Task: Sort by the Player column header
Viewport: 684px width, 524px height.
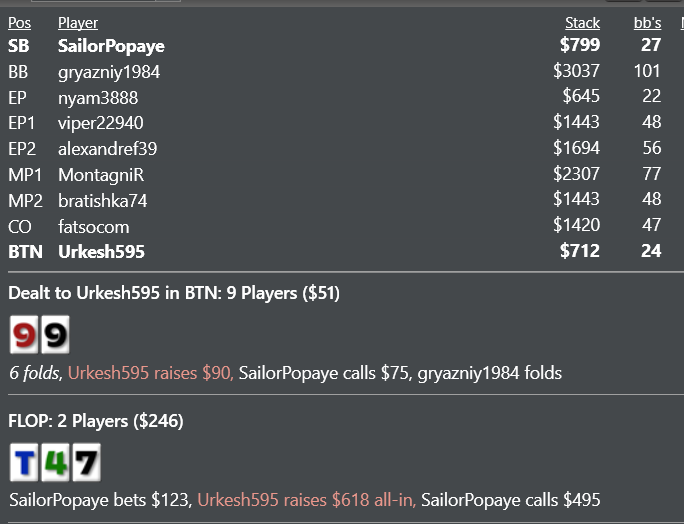Action: tap(78, 23)
